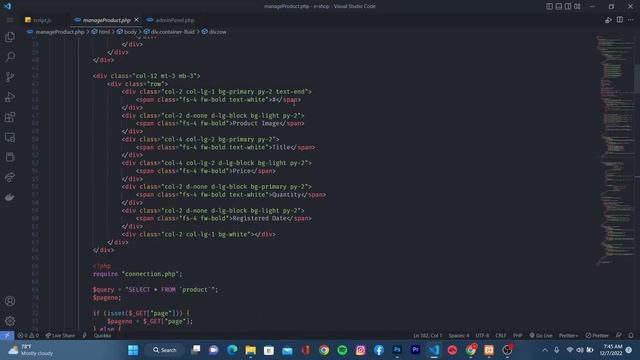Click the 'Product Image' span text

pos(256,123)
